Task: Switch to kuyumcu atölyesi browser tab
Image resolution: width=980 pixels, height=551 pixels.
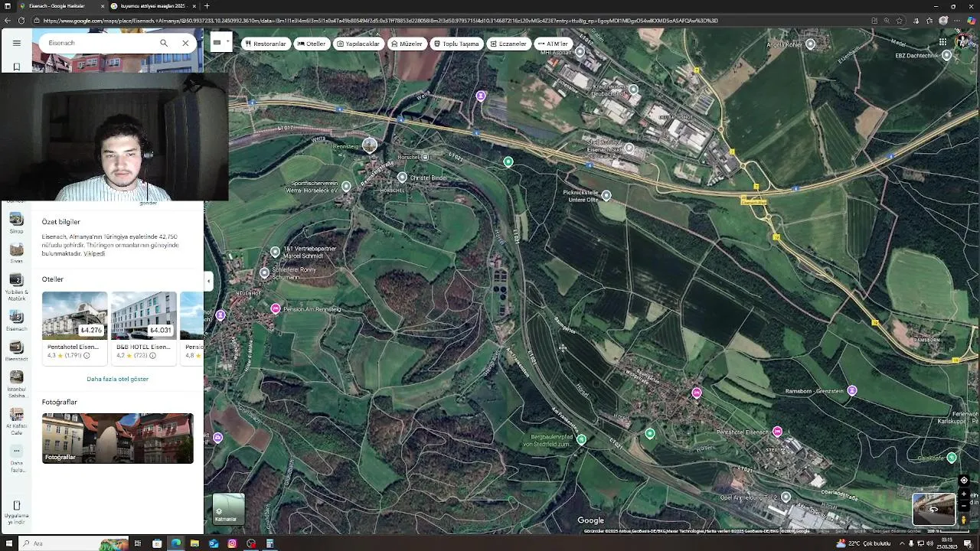Action: coord(152,6)
